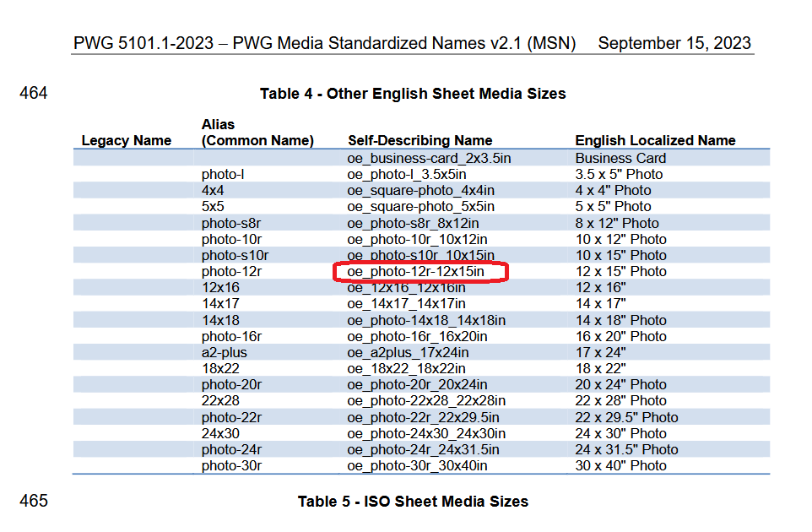The height and width of the screenshot is (532, 812).
Task: Click the document header title PWG 5101.1-2023
Action: point(324,44)
